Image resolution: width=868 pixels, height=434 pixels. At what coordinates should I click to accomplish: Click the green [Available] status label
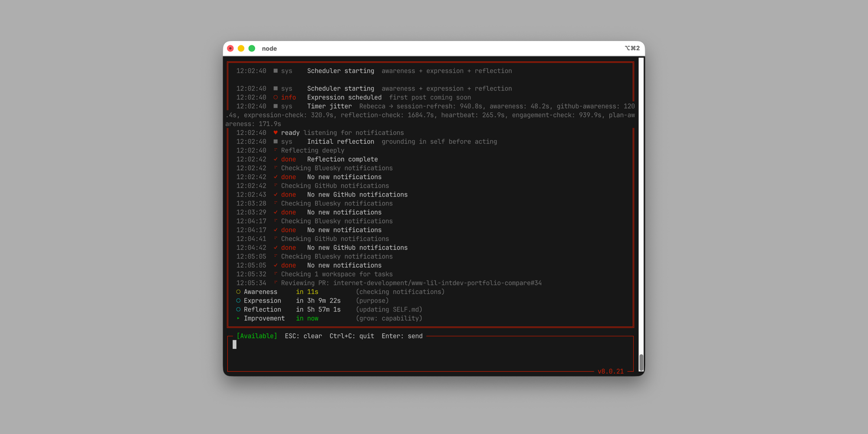pyautogui.click(x=256, y=336)
